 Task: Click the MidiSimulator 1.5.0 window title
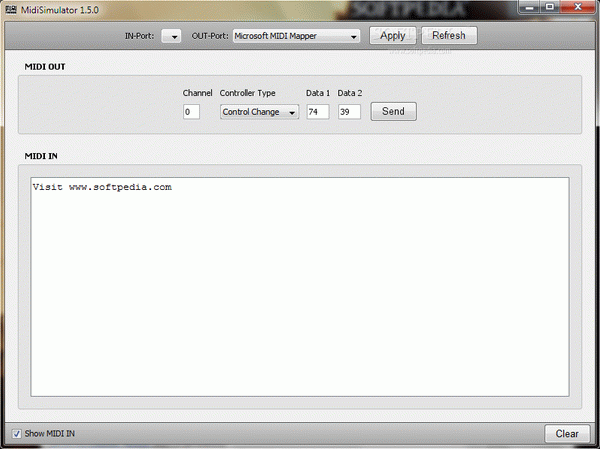coord(60,10)
